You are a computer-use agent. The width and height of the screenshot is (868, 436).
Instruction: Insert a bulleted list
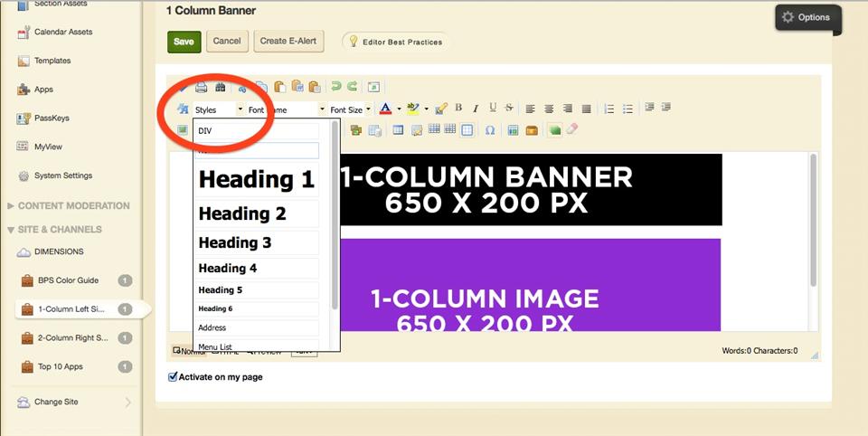coord(627,109)
